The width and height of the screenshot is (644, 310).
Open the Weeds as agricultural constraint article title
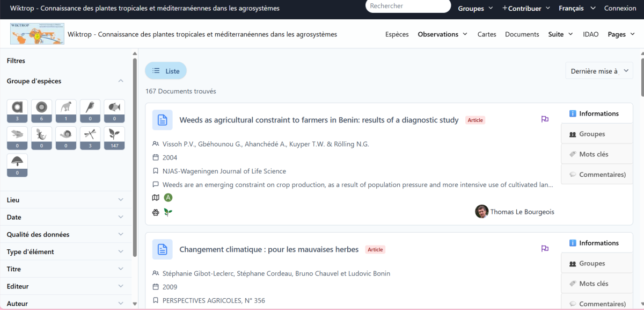(x=319, y=120)
